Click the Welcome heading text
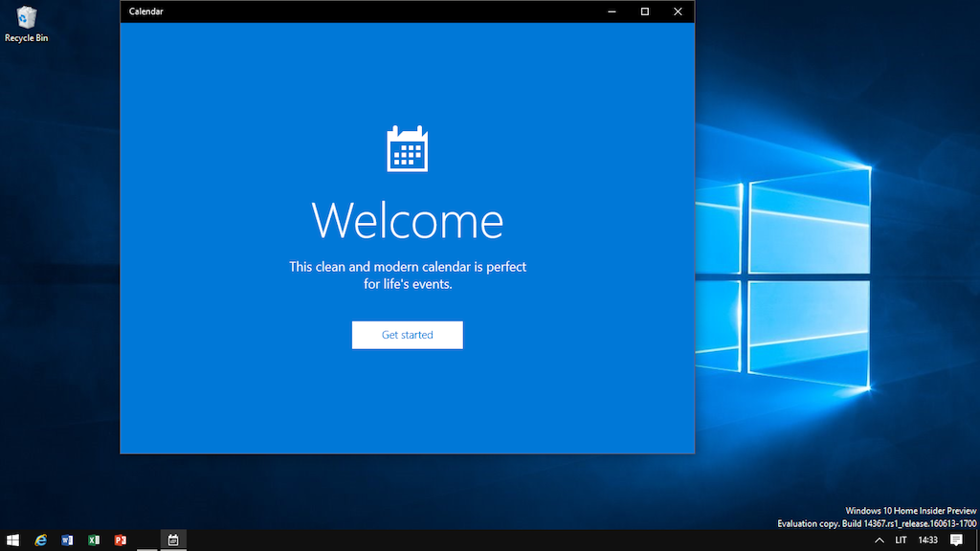The image size is (980, 551). click(407, 220)
